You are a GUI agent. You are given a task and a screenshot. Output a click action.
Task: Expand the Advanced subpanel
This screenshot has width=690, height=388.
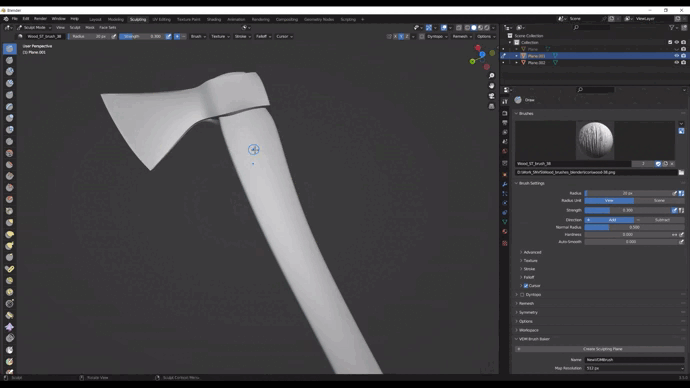[532, 253]
